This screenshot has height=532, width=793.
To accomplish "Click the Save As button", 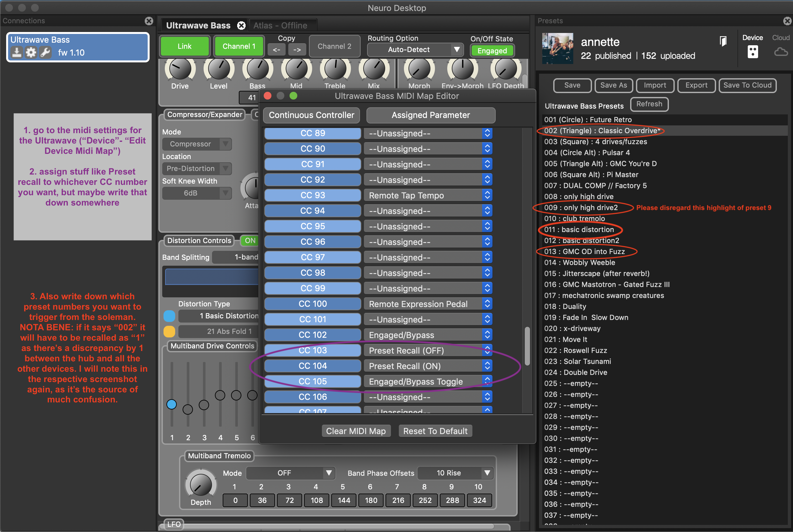I will coord(614,85).
